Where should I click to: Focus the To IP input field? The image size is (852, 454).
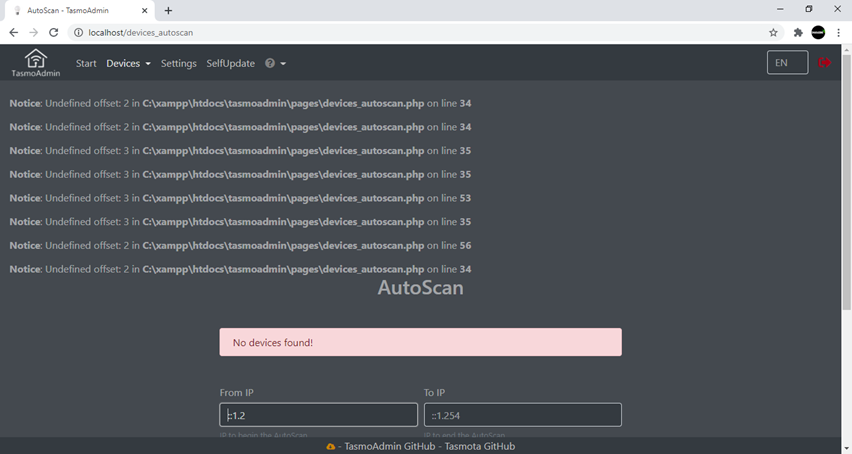coord(523,415)
